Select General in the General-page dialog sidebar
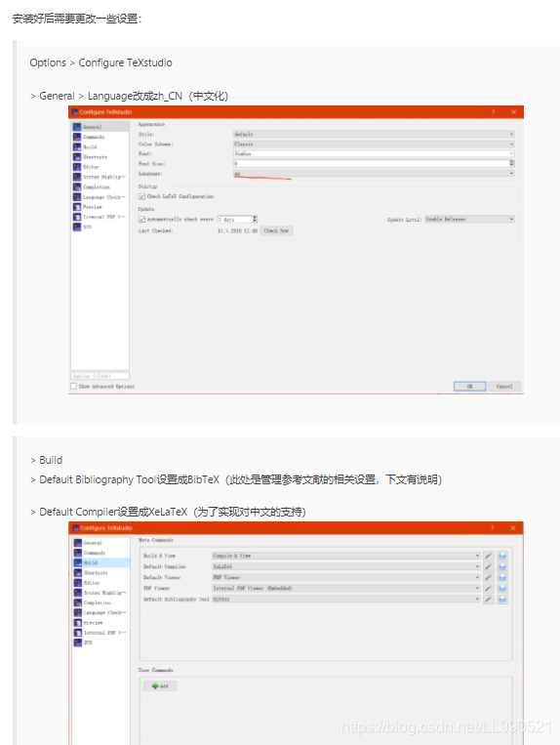560x745 pixels. (100, 127)
